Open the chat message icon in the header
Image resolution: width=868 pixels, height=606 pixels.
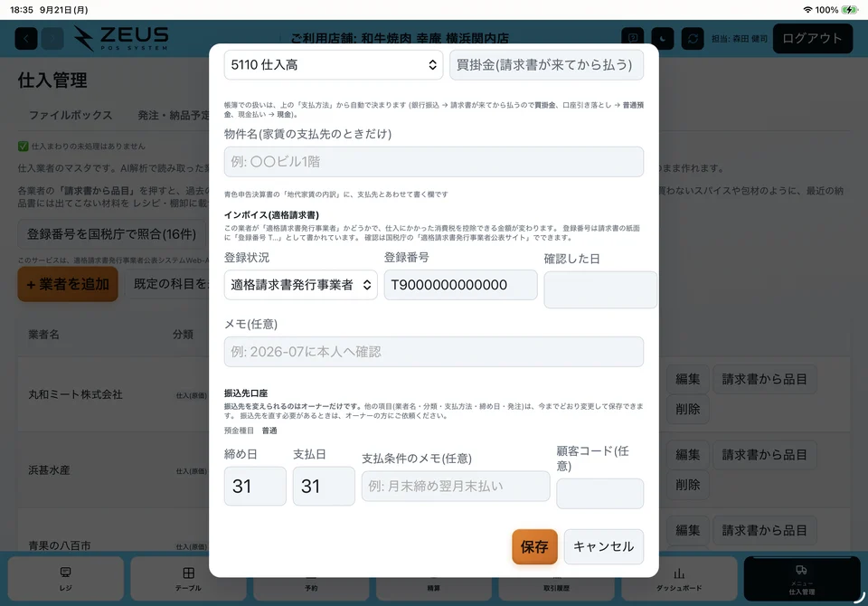pyautogui.click(x=633, y=38)
